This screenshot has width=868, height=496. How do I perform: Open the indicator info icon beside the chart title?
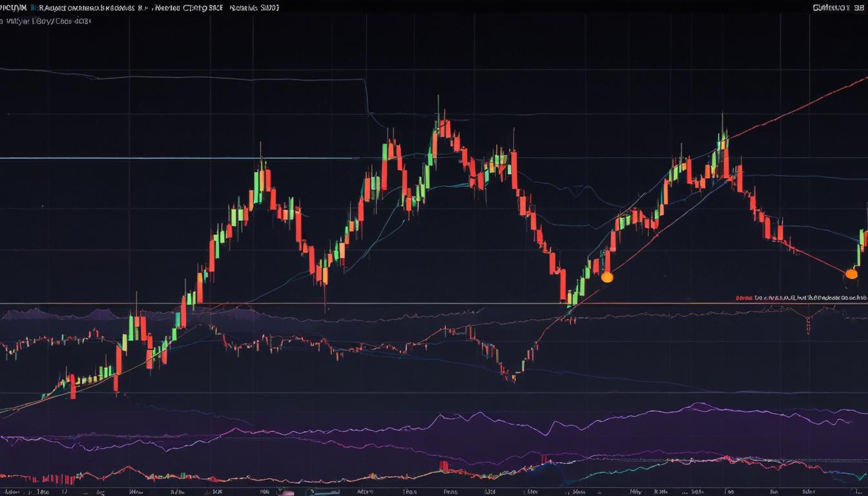coord(32,8)
